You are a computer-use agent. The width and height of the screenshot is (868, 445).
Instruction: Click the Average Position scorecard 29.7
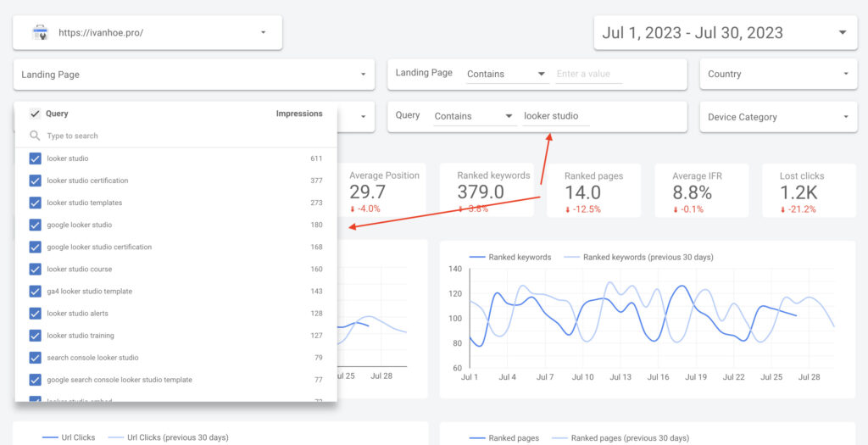(x=384, y=192)
